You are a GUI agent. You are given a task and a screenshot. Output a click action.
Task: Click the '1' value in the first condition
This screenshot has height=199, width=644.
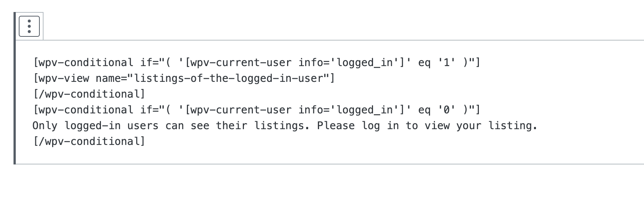pos(447,62)
